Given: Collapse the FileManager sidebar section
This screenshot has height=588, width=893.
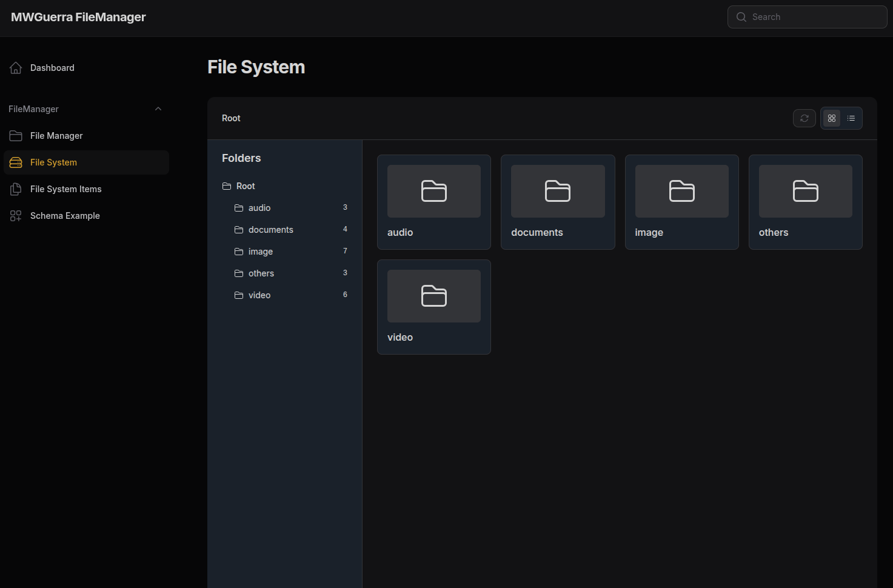Looking at the screenshot, I should tap(158, 109).
